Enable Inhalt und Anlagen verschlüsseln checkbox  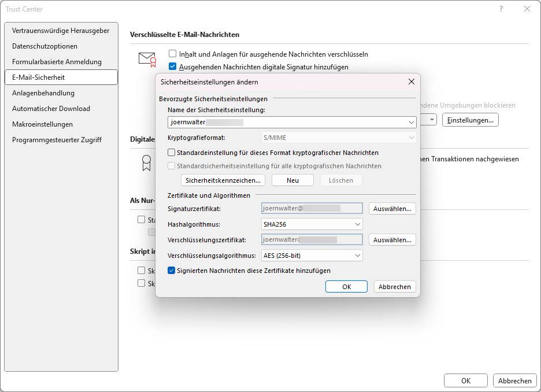[x=172, y=54]
